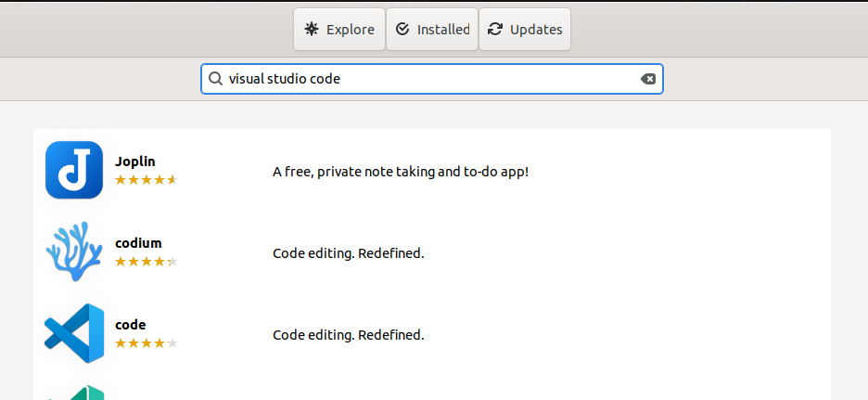
Task: Click the Explore star icon
Action: (312, 29)
